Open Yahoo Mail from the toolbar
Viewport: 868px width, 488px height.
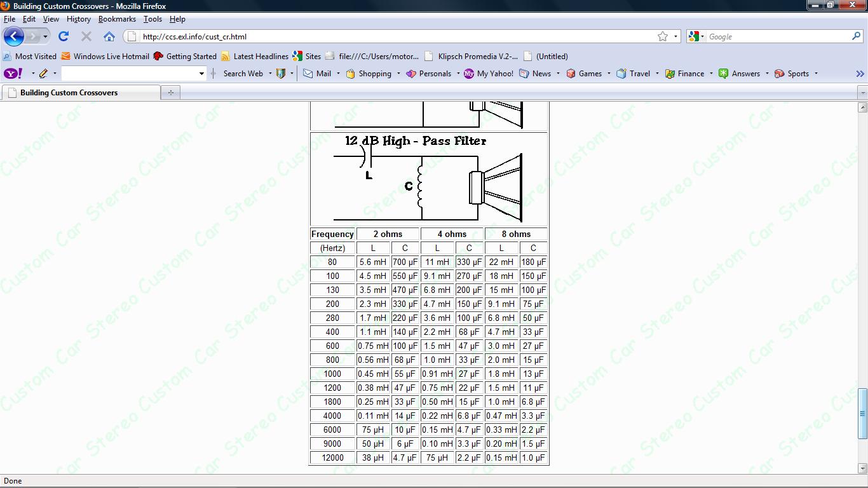click(318, 74)
